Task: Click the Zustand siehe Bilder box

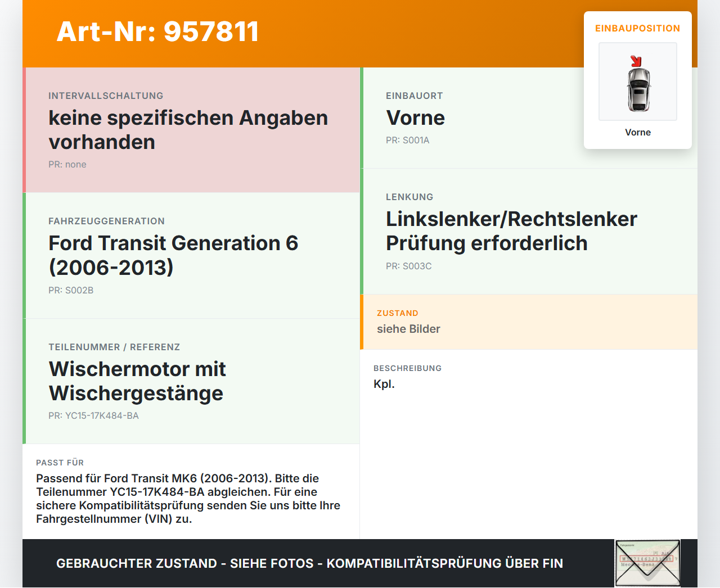Action: point(529,322)
